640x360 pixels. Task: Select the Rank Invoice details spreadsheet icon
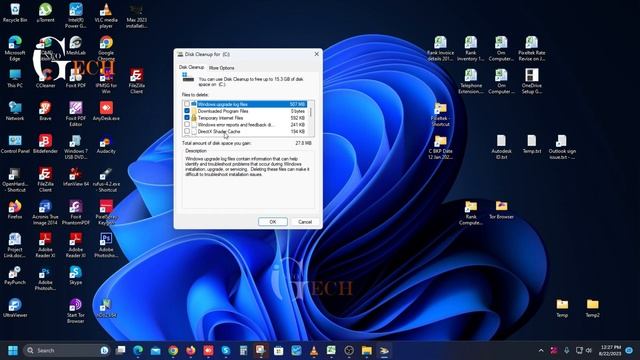click(x=440, y=48)
